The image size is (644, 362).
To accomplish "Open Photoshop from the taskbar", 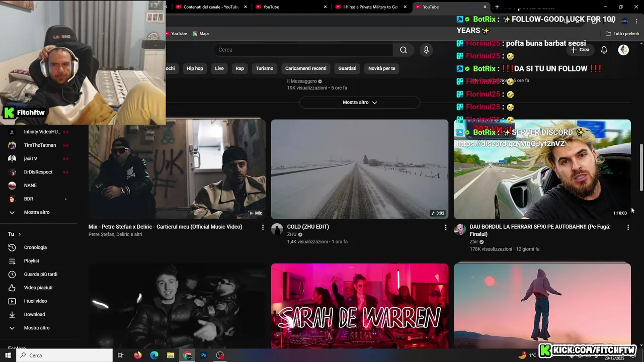I will point(204,355).
